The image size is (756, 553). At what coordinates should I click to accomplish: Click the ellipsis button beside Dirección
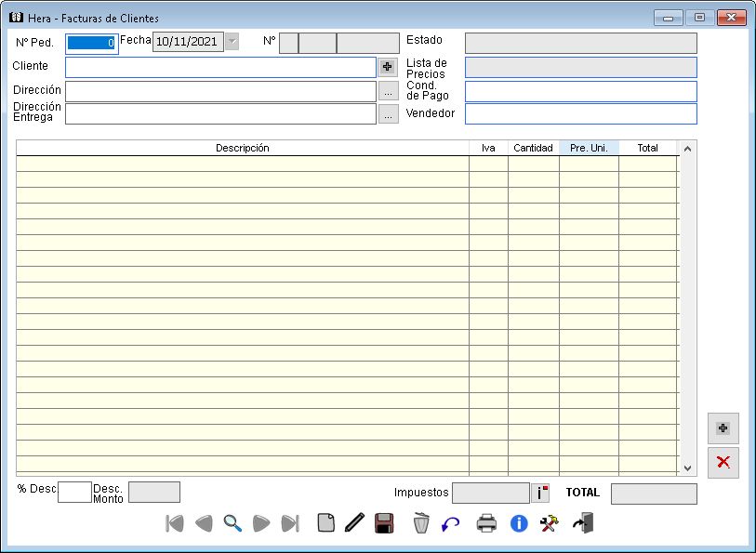click(x=388, y=91)
